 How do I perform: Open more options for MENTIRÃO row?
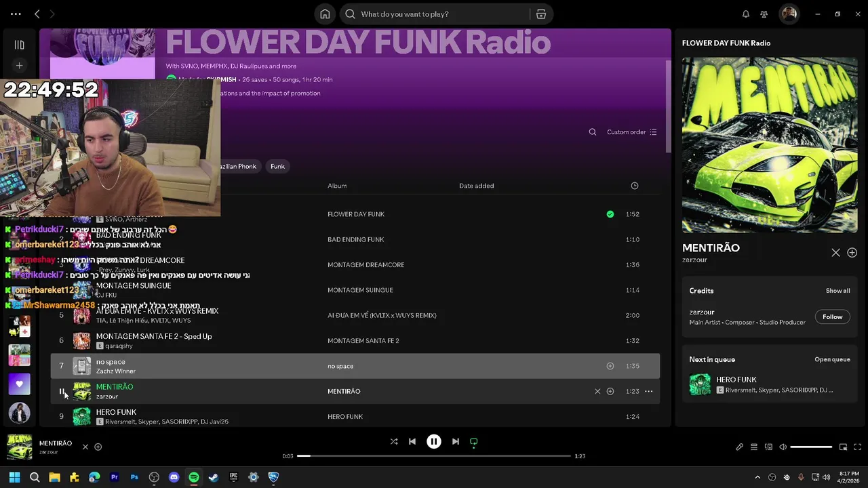[649, 391]
